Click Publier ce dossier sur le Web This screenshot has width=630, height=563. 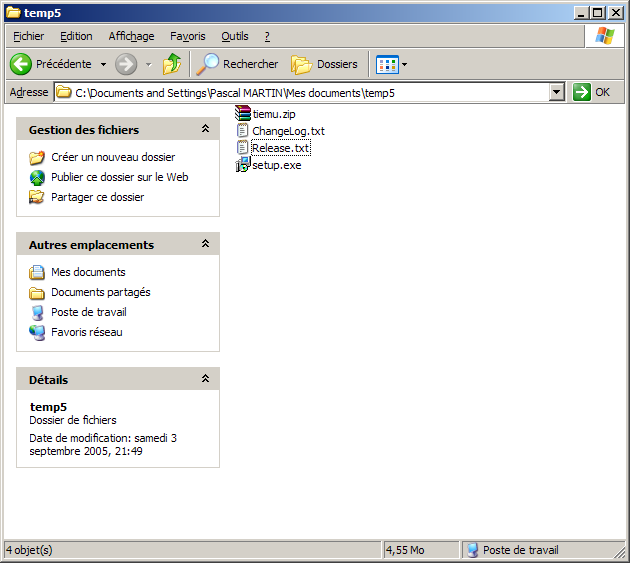[120, 177]
